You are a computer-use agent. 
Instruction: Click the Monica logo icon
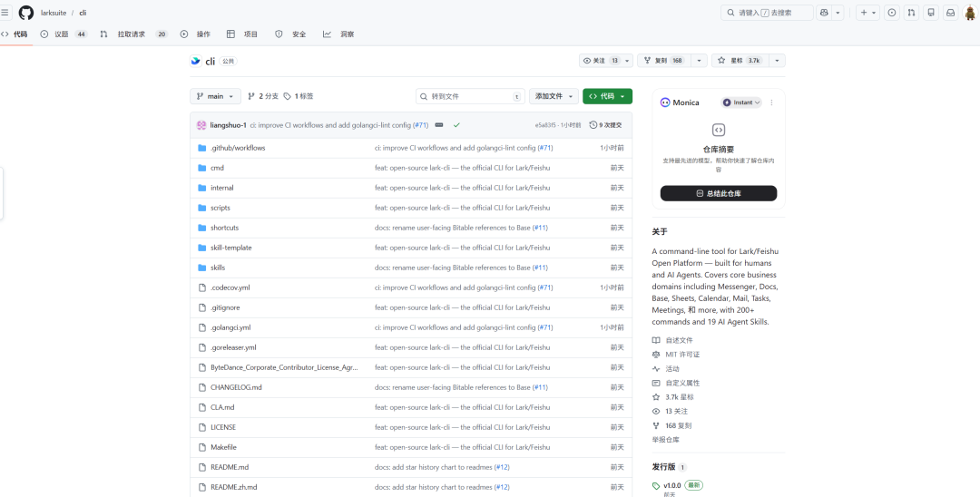click(665, 102)
